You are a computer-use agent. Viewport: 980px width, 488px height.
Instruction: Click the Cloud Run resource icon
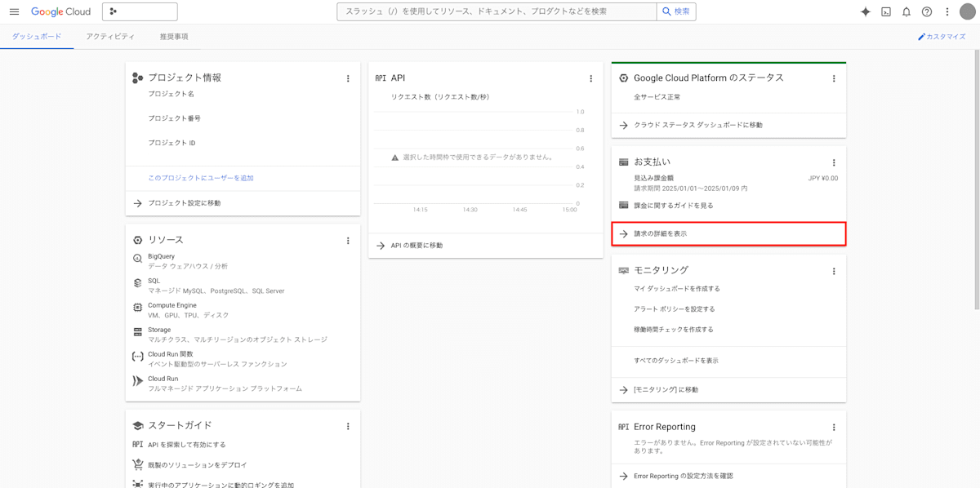pyautogui.click(x=138, y=381)
